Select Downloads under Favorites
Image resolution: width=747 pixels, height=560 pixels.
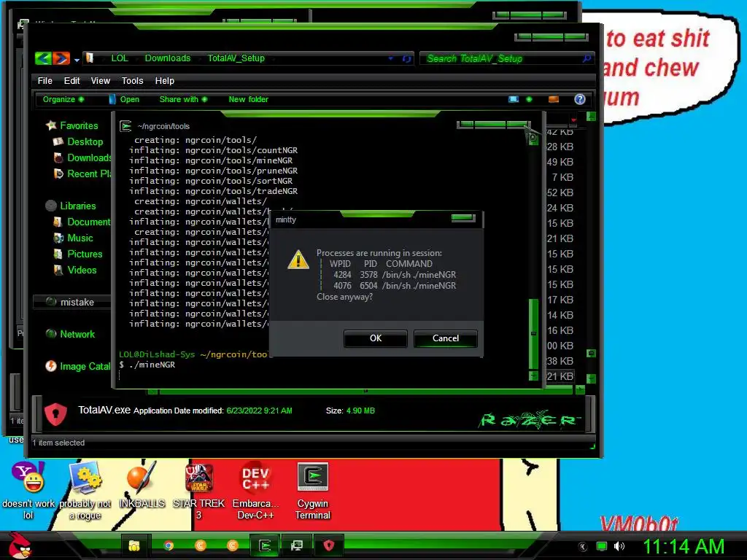tap(82, 157)
